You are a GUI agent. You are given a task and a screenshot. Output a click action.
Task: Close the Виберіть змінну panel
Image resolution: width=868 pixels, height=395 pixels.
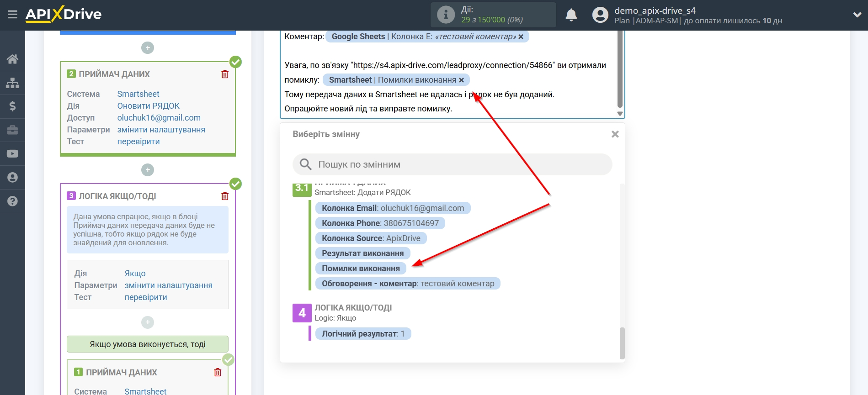615,134
